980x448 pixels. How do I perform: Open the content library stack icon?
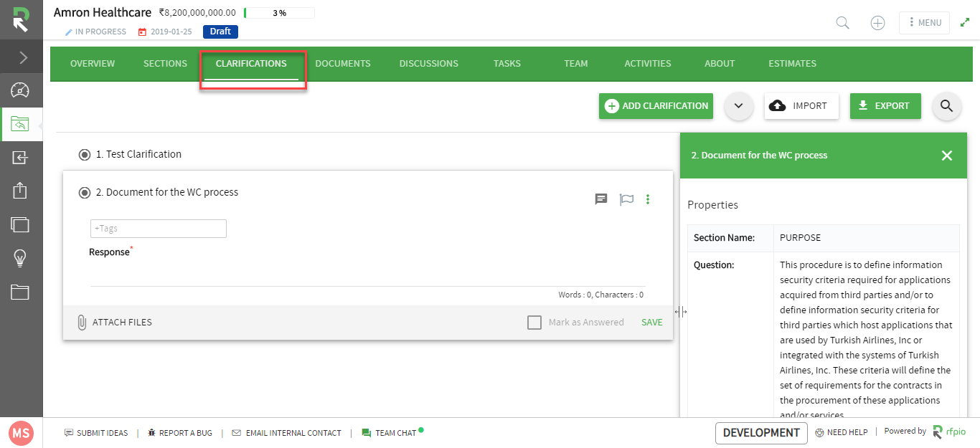coord(20,224)
